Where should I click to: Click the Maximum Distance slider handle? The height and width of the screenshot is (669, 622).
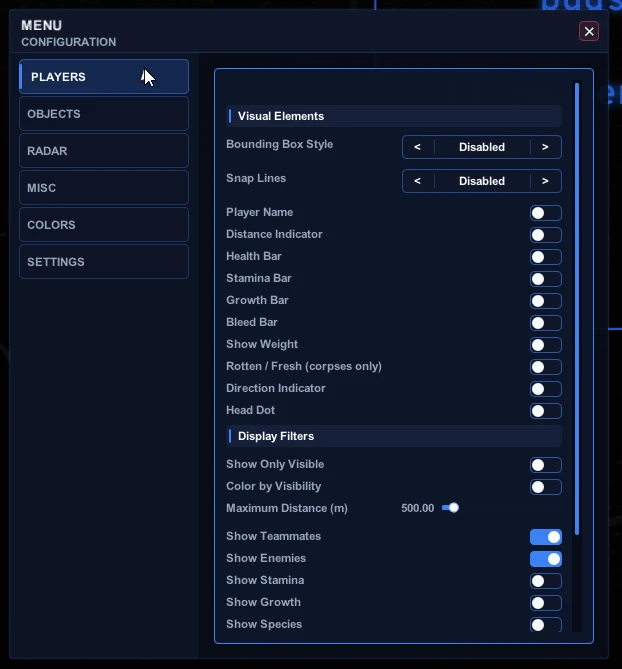click(454, 508)
